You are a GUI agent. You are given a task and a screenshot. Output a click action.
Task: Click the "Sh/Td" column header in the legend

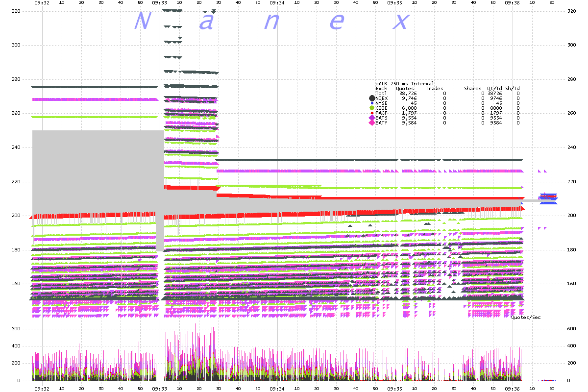pyautogui.click(x=513, y=89)
